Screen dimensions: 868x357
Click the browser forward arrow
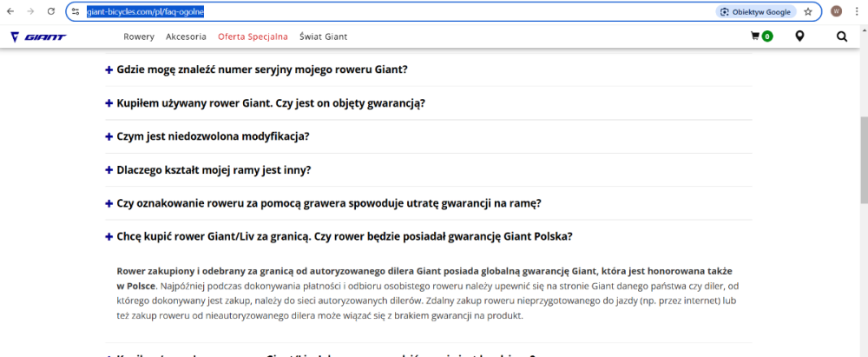[x=31, y=12]
